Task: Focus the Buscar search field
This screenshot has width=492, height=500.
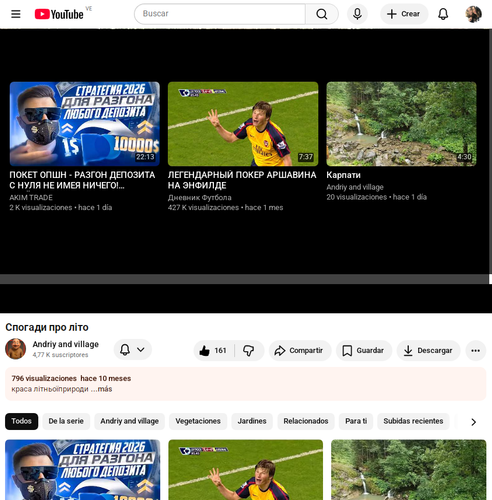Action: [220, 14]
